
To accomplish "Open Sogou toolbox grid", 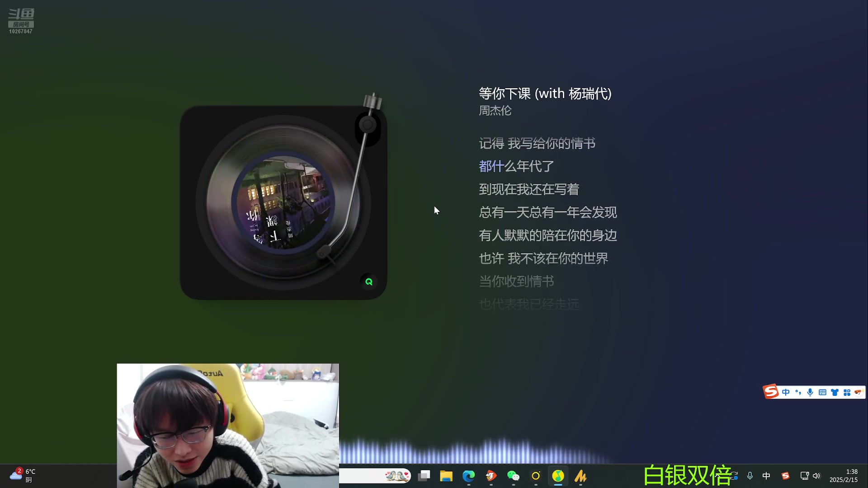I will coord(847,392).
